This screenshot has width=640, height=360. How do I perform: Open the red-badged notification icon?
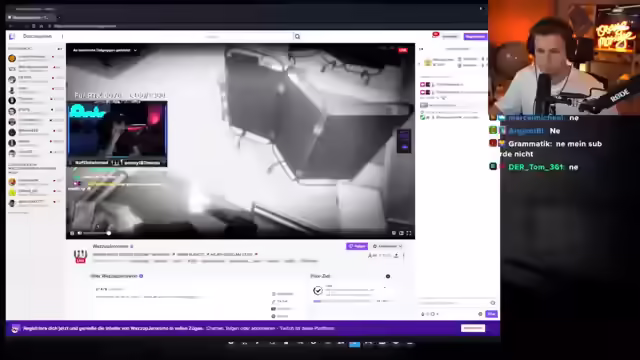435,36
